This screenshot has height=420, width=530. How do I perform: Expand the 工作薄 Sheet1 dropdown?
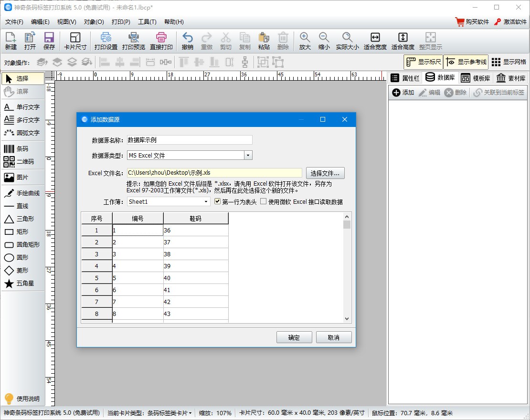pos(206,202)
